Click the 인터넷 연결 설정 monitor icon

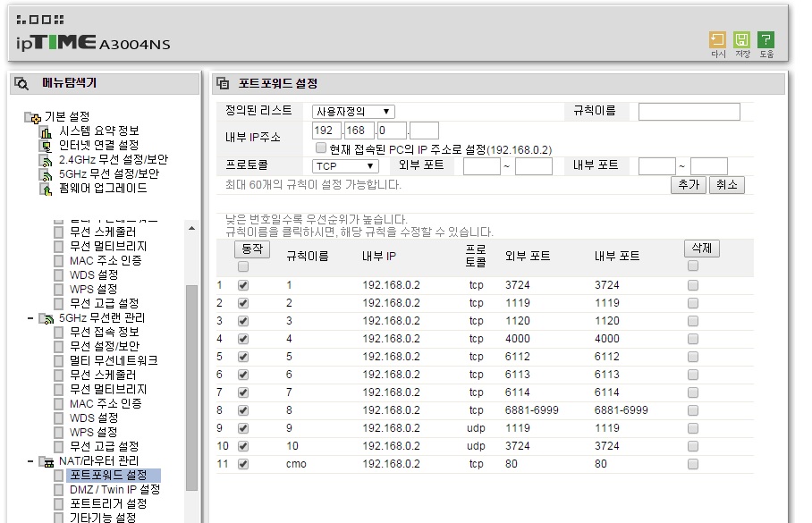47,147
